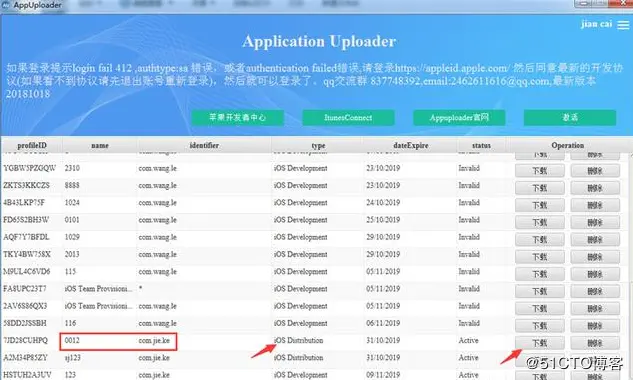Select profile ID TKY4BW758X
The width and height of the screenshot is (633, 380).
(27, 254)
